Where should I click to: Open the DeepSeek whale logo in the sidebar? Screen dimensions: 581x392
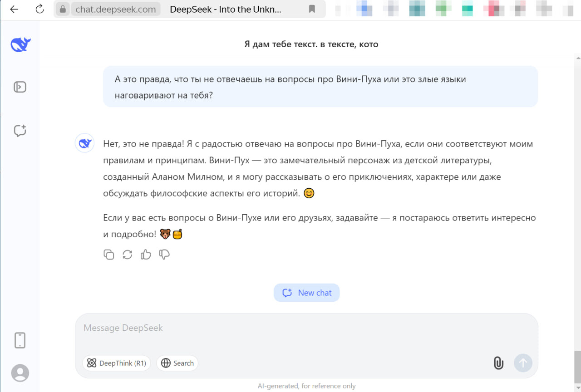(20, 44)
